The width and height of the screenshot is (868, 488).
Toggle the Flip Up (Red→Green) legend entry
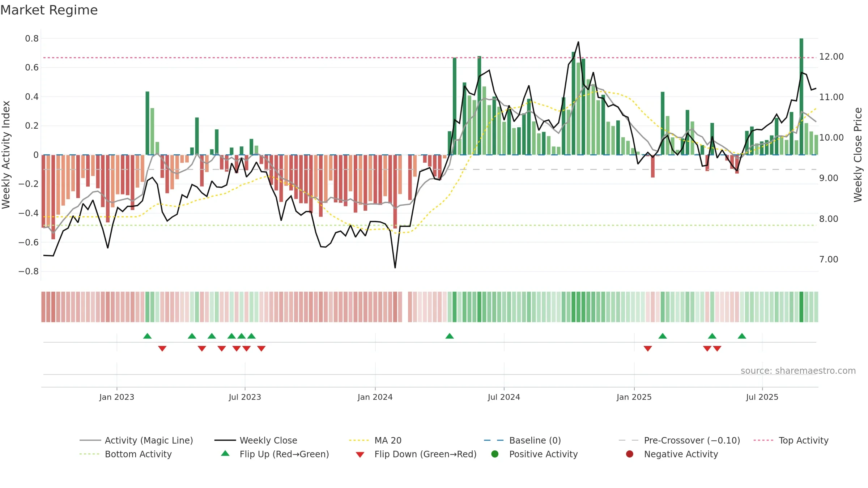(x=275, y=454)
